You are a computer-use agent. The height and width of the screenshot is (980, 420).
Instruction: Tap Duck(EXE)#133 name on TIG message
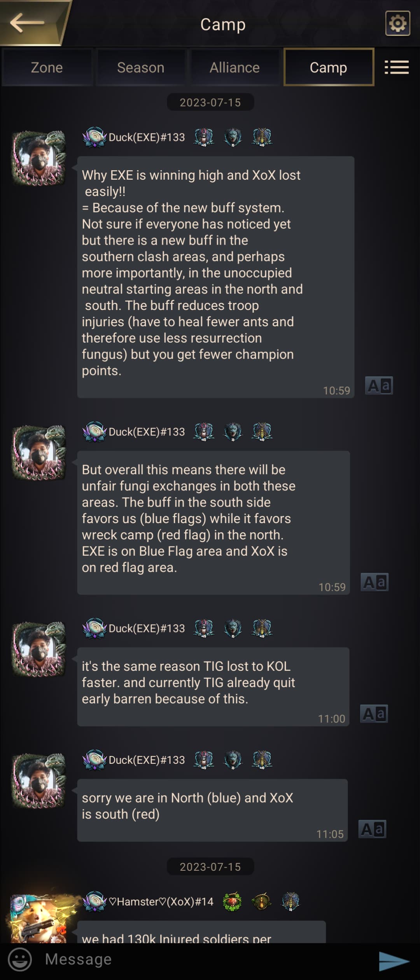[x=147, y=628]
